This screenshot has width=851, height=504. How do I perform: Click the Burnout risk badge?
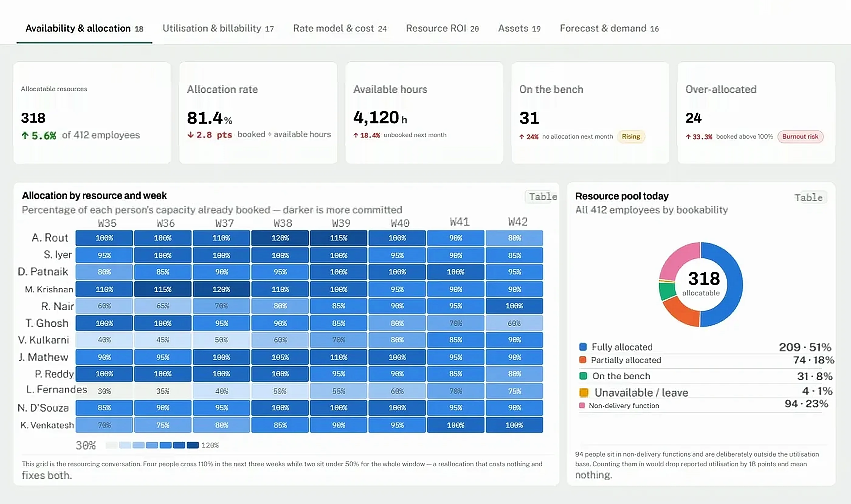(800, 136)
